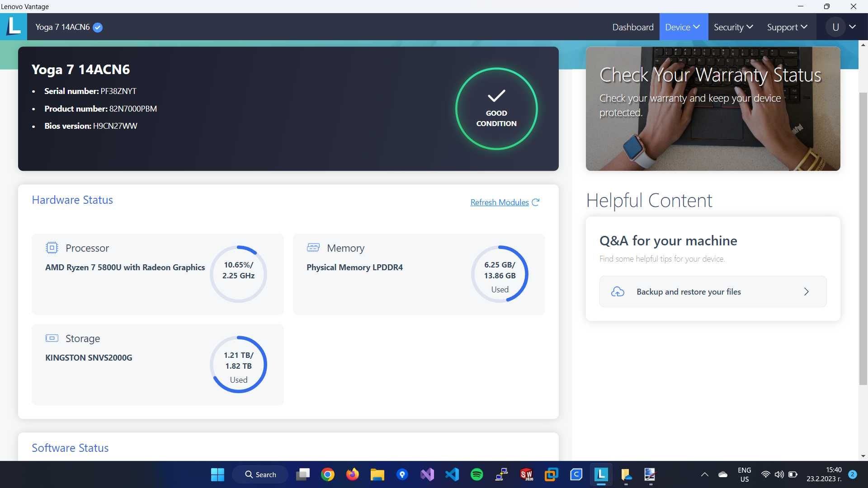Open the network computers app in taskbar
This screenshot has width=868, height=488.
click(502, 474)
